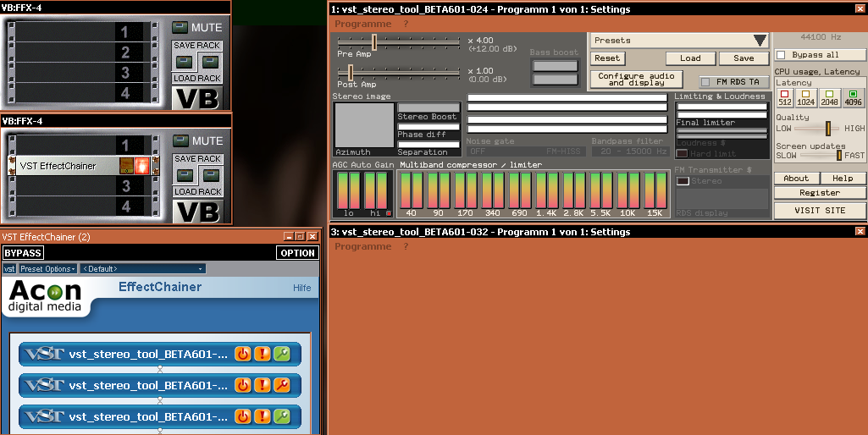Open green wrench editor of third chain plugin
868x435 pixels.
pyautogui.click(x=282, y=416)
